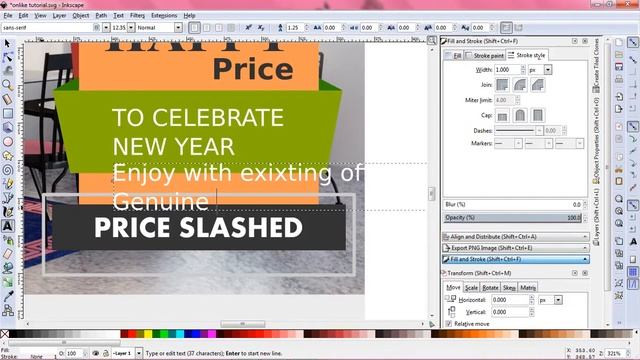Set text alignment to justify
The image size is (640, 360).
click(231, 27)
